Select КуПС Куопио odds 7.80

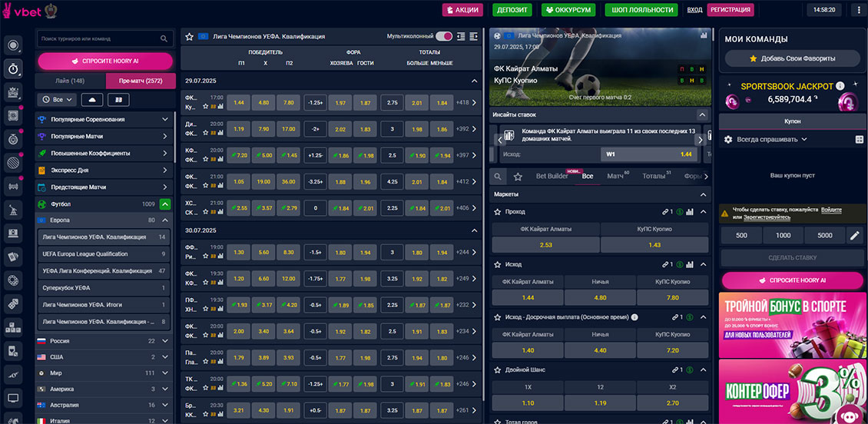(x=673, y=298)
